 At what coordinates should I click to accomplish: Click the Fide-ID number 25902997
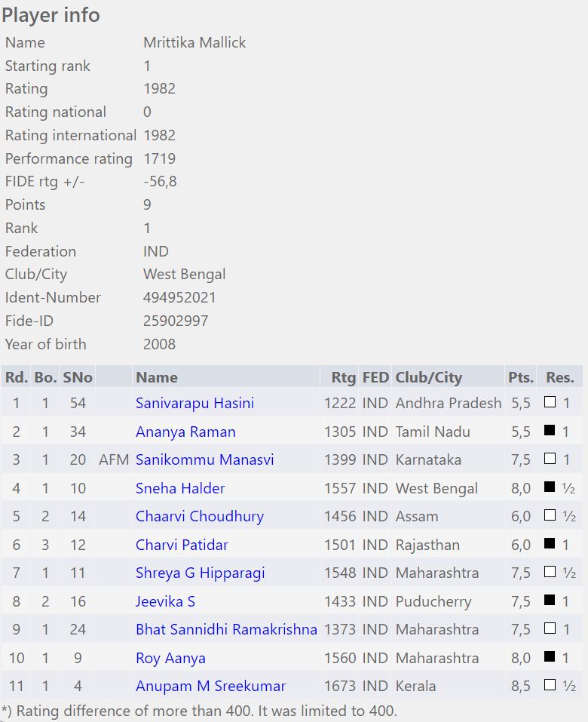click(x=176, y=321)
